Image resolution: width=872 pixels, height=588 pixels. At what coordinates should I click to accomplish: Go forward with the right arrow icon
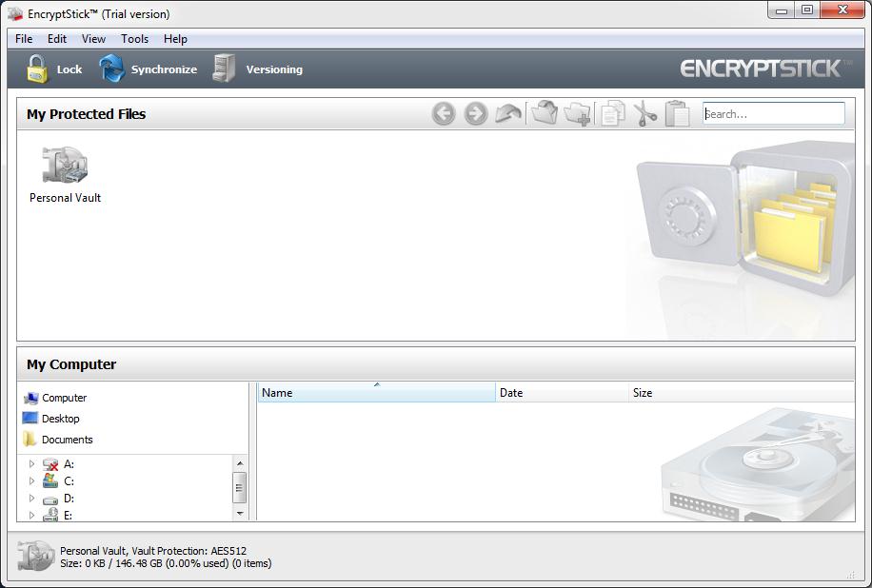point(475,114)
